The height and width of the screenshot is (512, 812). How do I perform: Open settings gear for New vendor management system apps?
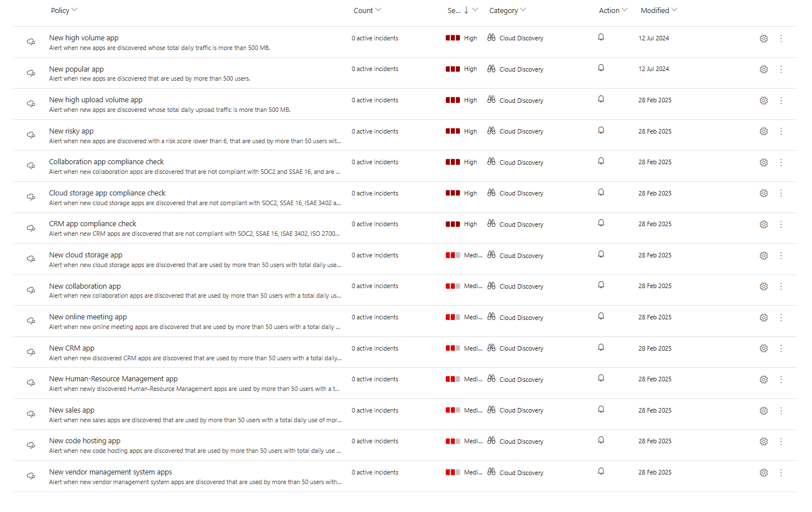point(763,473)
